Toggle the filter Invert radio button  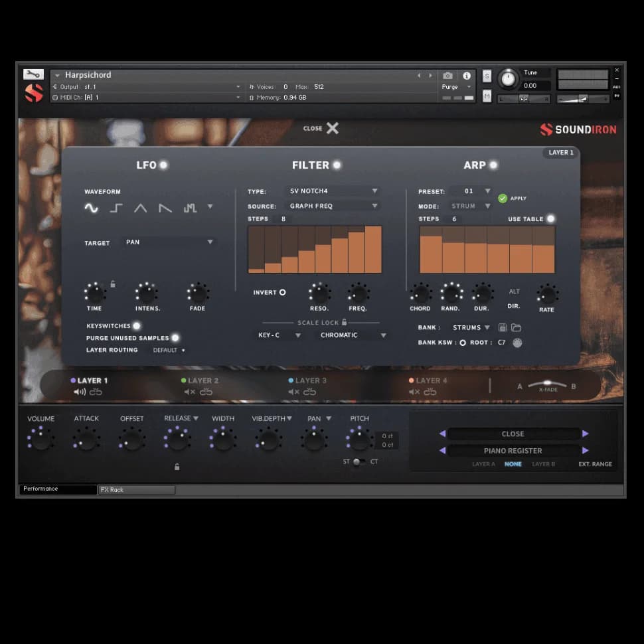(x=282, y=292)
